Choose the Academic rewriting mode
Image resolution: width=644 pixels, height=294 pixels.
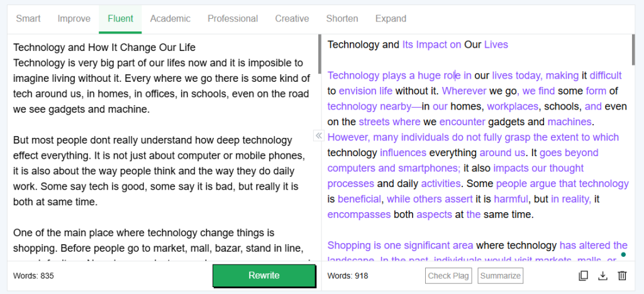170,18
